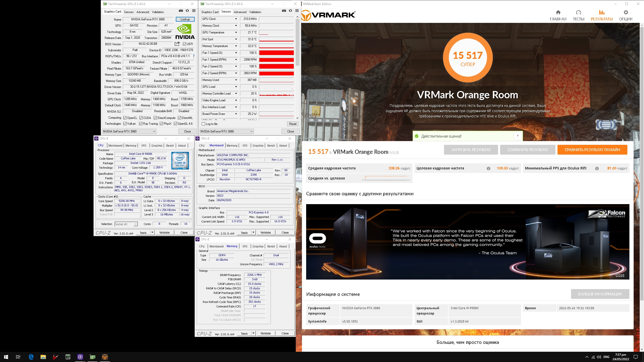Expand Tools dropdown arrow in CPU-Z CPU window
Screen dimensions: 644x362
(x=152, y=233)
